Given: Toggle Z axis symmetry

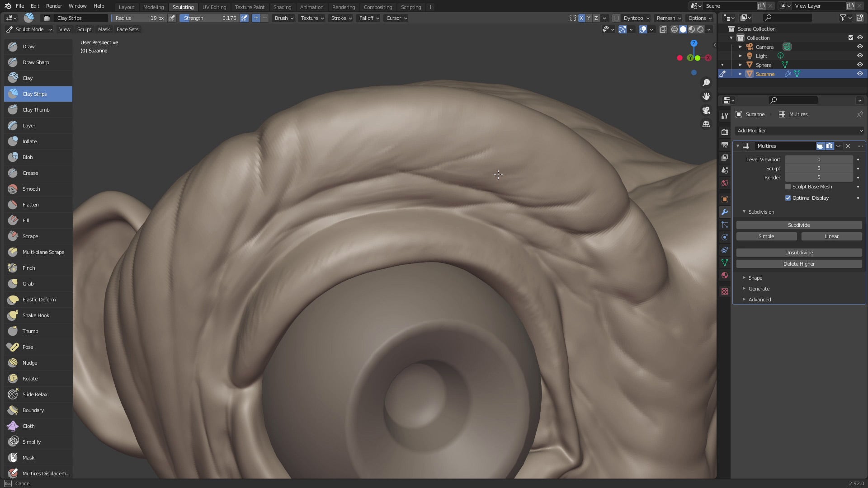Looking at the screenshot, I should 596,18.
